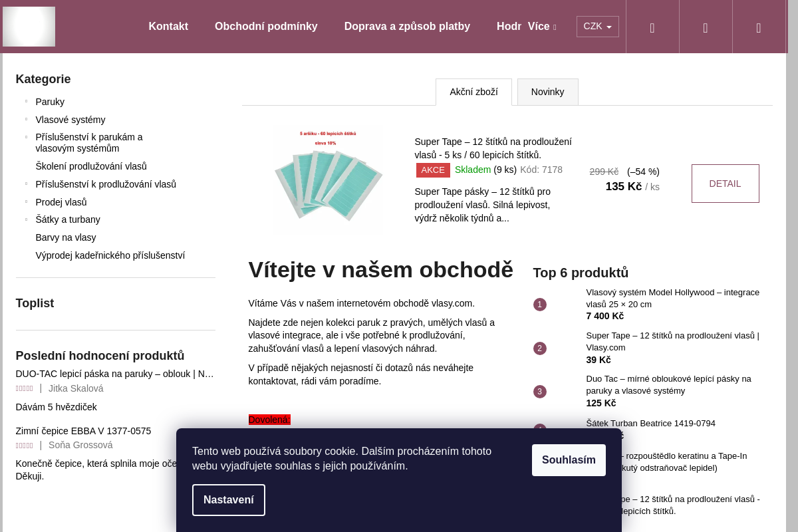
Task: Open Školení prodlužování vlasů category
Action: tap(91, 166)
